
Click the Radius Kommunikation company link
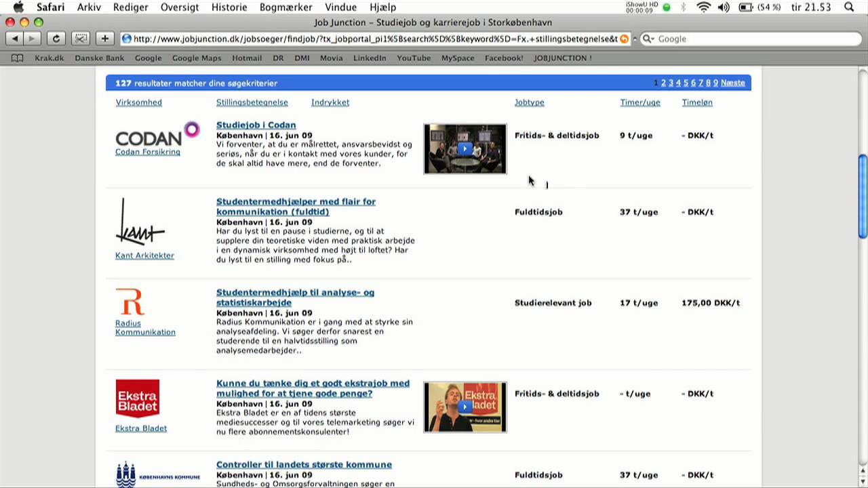145,327
